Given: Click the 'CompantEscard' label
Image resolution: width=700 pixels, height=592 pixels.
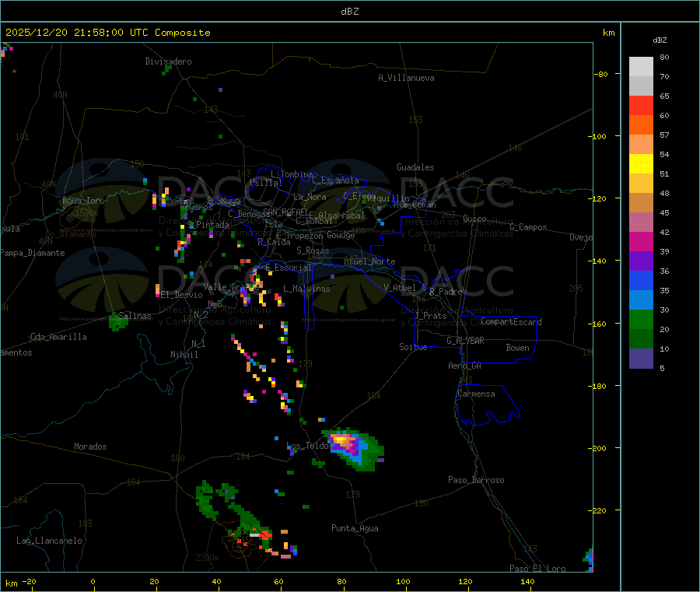Looking at the screenshot, I should pos(511,321).
